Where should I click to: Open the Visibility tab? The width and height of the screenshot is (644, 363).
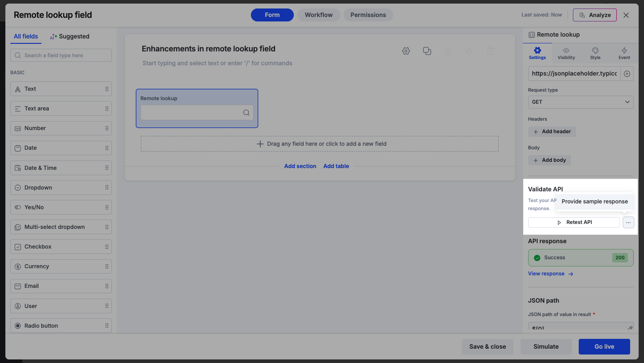pyautogui.click(x=566, y=53)
